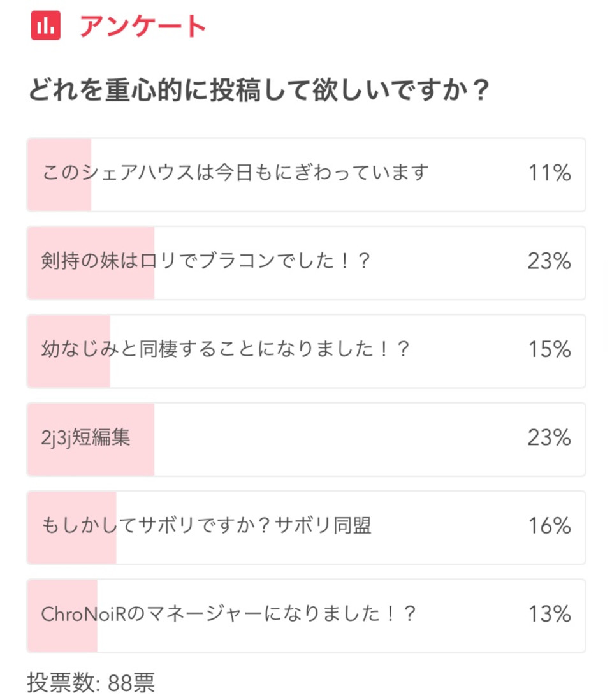Click the 16% result percentage
The width and height of the screenshot is (612, 700).
click(x=549, y=526)
